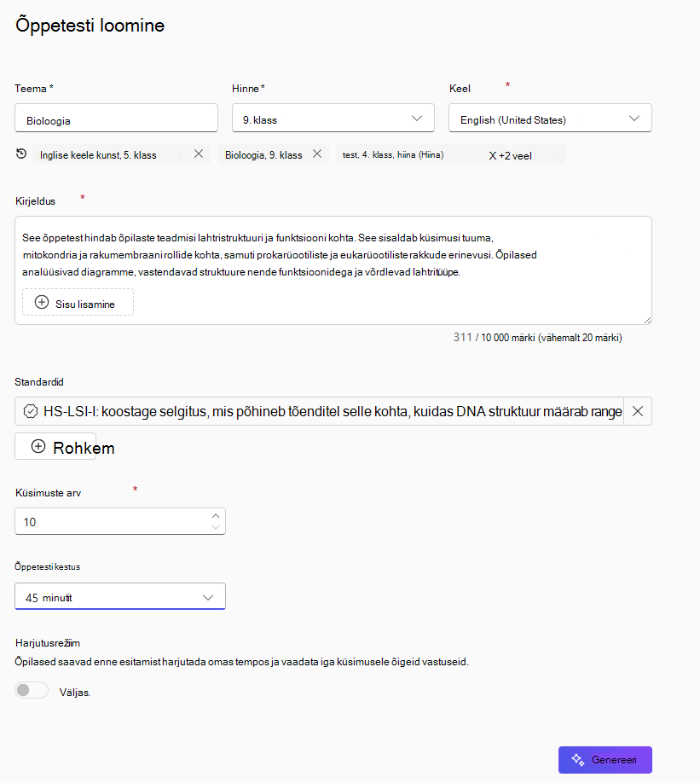Click the plus icon in 'Sisu lisamine'
This screenshot has height=783, width=700.
(x=42, y=302)
